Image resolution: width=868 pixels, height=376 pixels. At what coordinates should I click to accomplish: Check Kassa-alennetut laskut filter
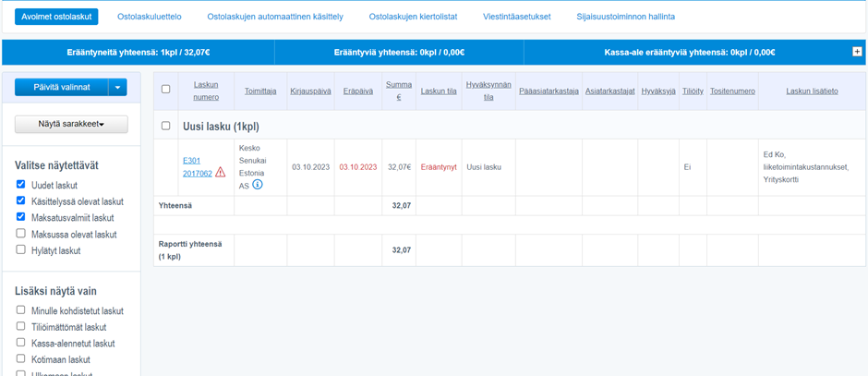pyautogui.click(x=21, y=343)
